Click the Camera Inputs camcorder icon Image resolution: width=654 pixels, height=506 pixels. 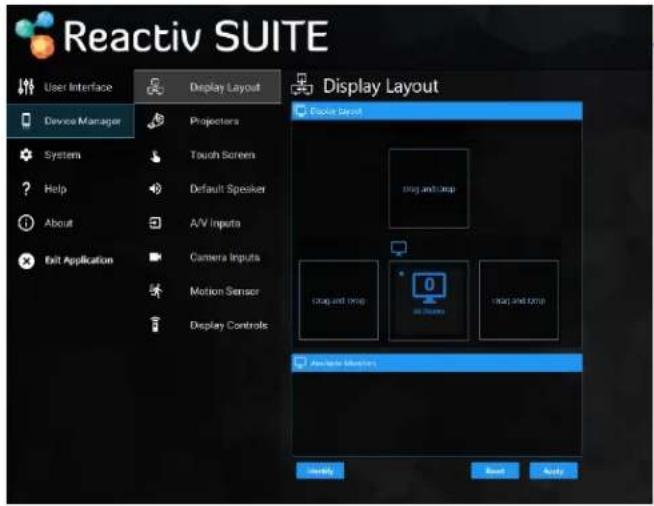tap(155, 257)
